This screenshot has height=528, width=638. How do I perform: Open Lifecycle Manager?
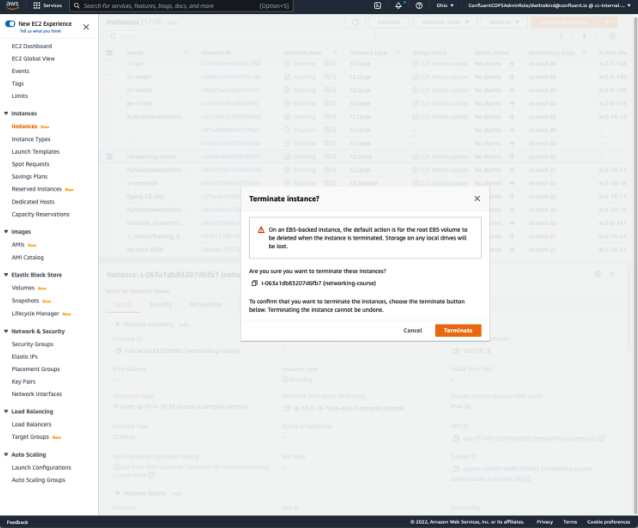tap(35, 314)
